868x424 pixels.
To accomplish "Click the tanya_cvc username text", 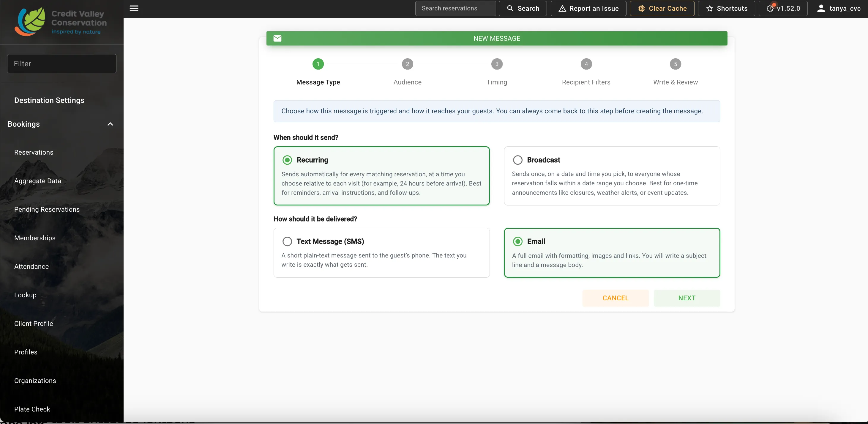I will pos(845,8).
